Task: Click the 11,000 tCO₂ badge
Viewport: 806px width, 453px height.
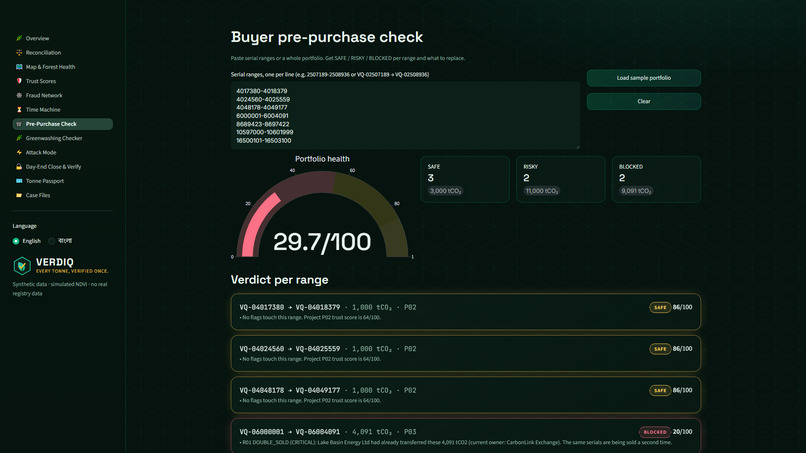Action: click(x=541, y=191)
